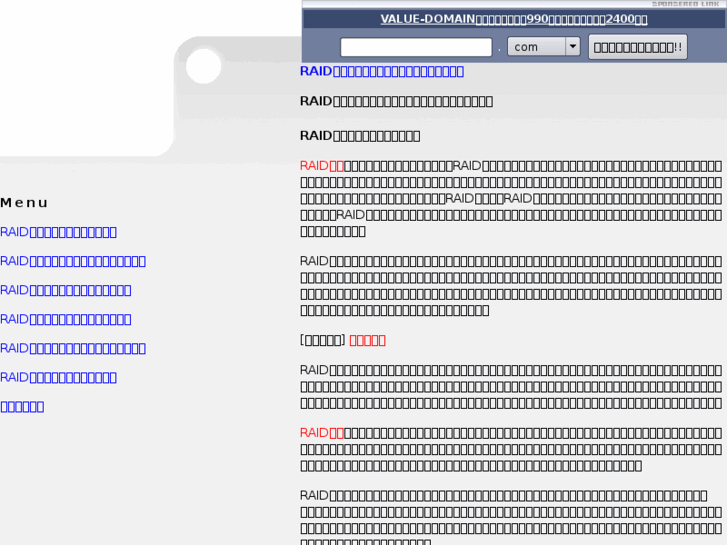This screenshot has width=727, height=545.
Task: Open the com domain extension dropdown
Action: 543,47
